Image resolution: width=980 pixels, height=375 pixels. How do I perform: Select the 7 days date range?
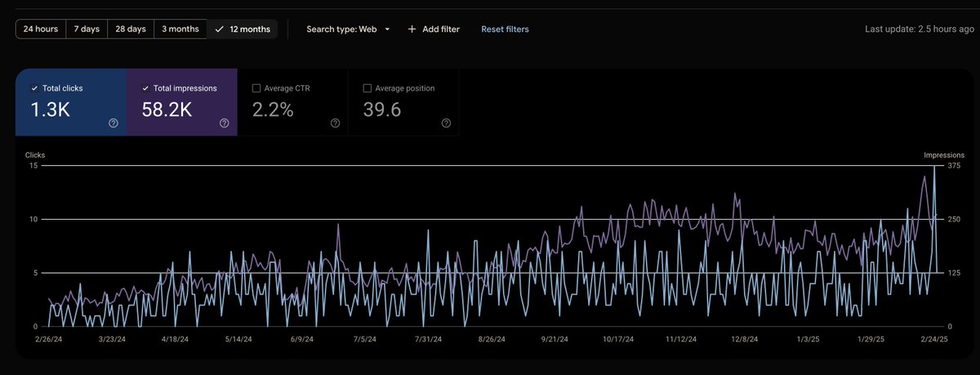coord(87,29)
